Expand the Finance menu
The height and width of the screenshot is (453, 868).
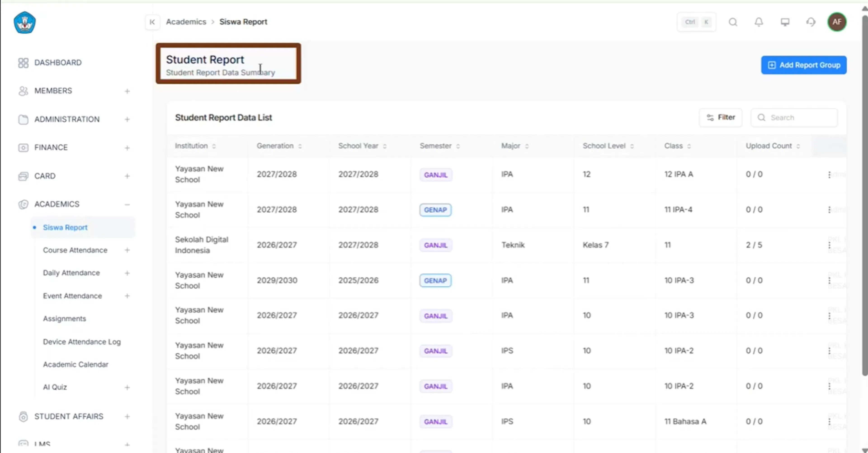pos(127,148)
